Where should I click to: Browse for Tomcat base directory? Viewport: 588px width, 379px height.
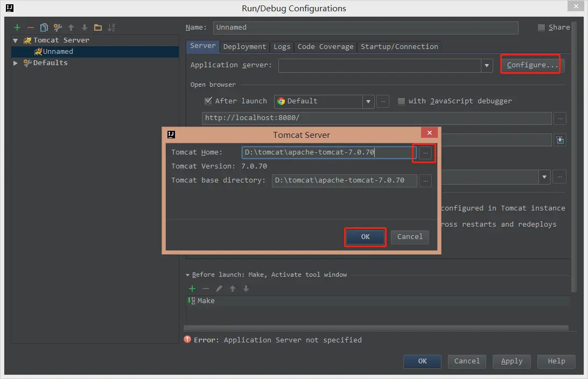point(425,181)
